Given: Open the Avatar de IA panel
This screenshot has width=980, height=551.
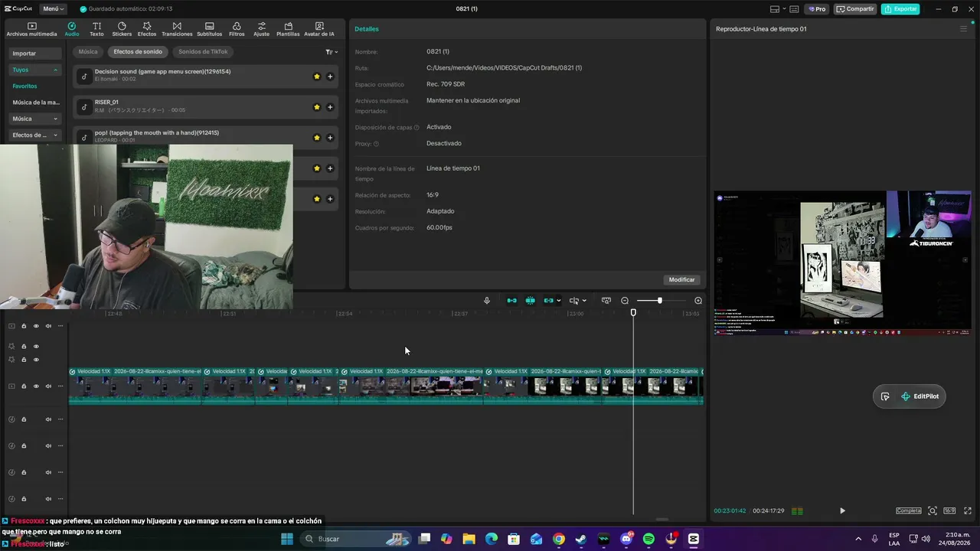Looking at the screenshot, I should click(x=319, y=29).
